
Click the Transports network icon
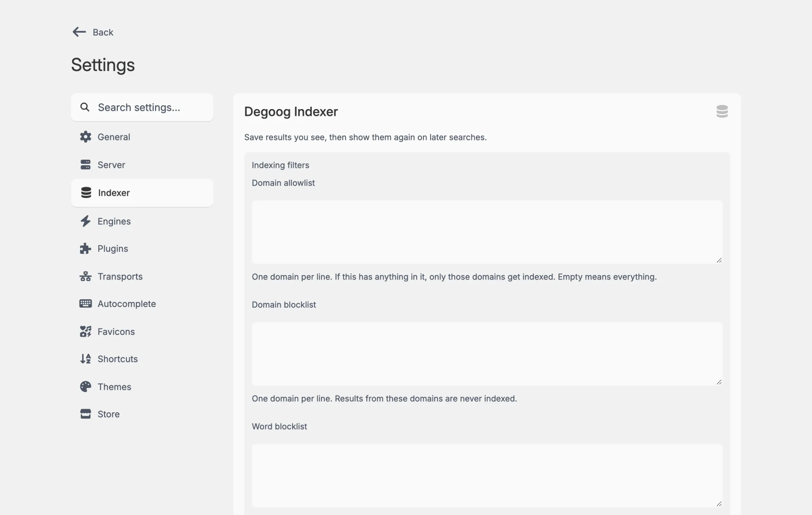click(x=85, y=277)
